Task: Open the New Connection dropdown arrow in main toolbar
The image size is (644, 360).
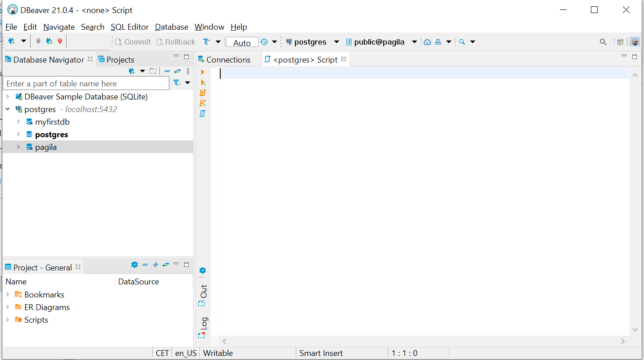Action: 24,41
